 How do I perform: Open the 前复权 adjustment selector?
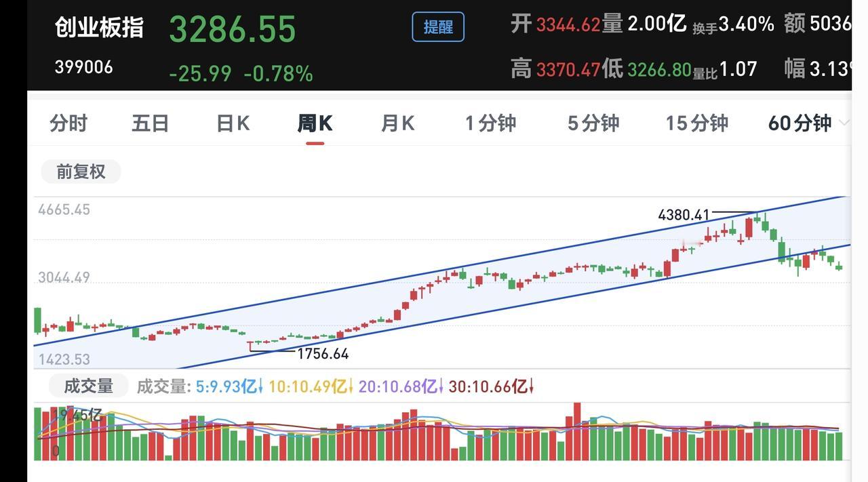pyautogui.click(x=81, y=172)
